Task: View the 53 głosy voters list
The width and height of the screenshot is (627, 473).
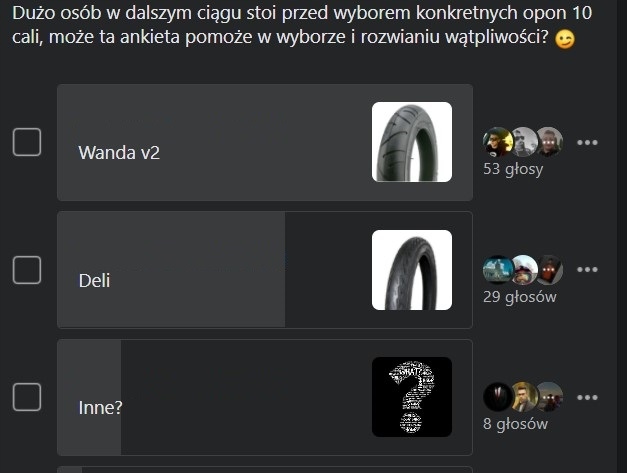Action: [x=513, y=169]
